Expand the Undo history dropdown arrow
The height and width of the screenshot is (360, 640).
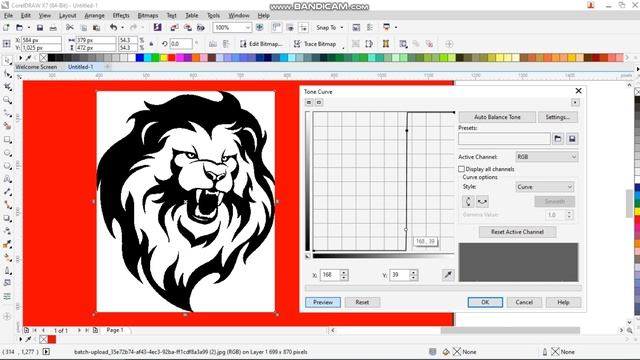122,27
